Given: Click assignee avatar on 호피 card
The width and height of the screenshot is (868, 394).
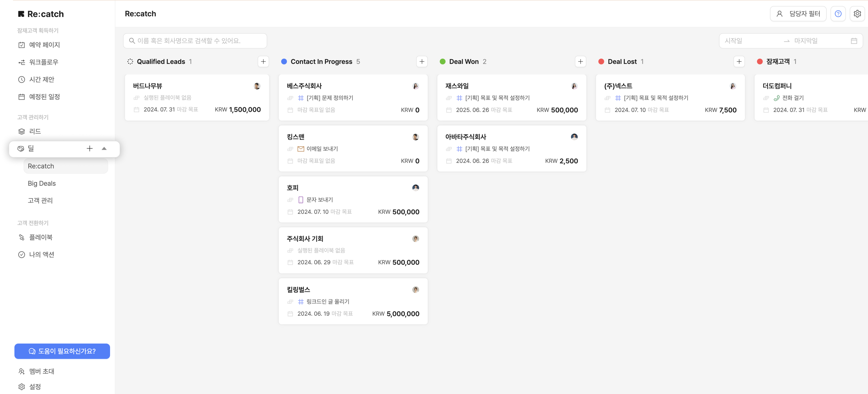Looking at the screenshot, I should tap(415, 188).
